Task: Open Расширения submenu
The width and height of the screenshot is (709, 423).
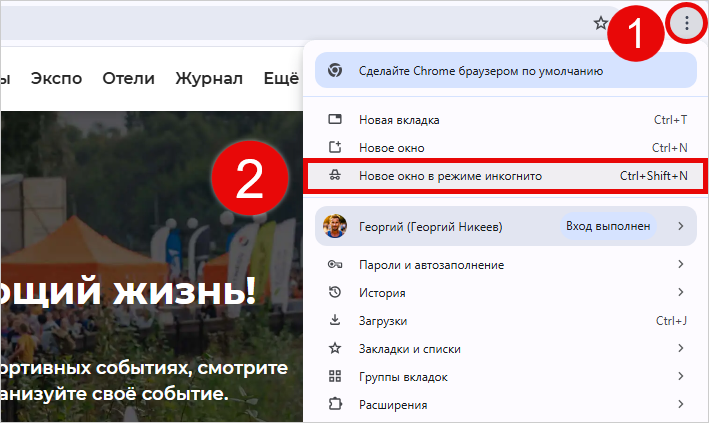Action: 506,405
